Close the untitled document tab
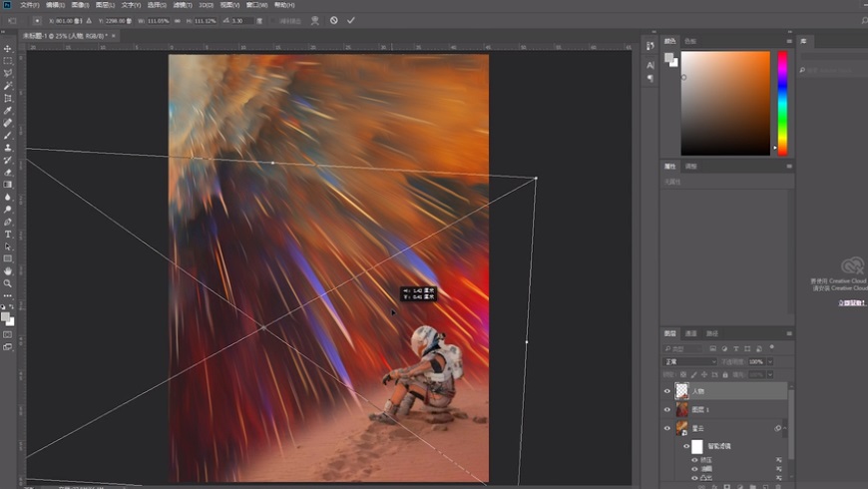Viewport: 868px width, 489px height. [114, 36]
